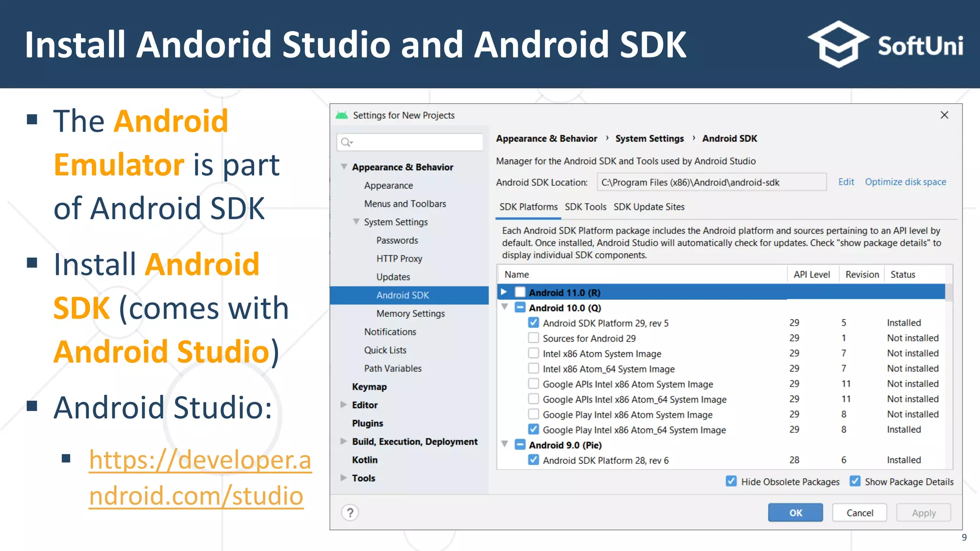Click Optimize disk space link
Screen dimensions: 980x551
click(905, 182)
